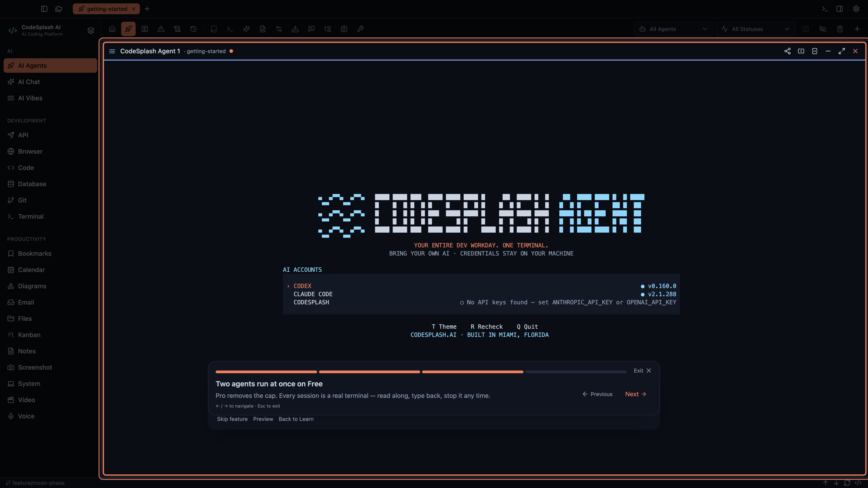868x488 pixels.
Task: Toggle the terminal panel in the title bar
Action: coord(825,9)
